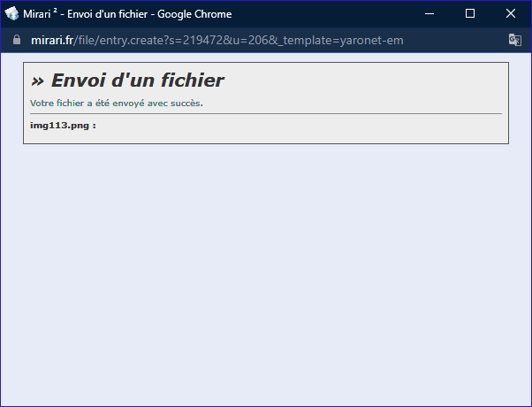Click the Mirari app icon in title bar
The width and height of the screenshot is (532, 407).
point(12,13)
